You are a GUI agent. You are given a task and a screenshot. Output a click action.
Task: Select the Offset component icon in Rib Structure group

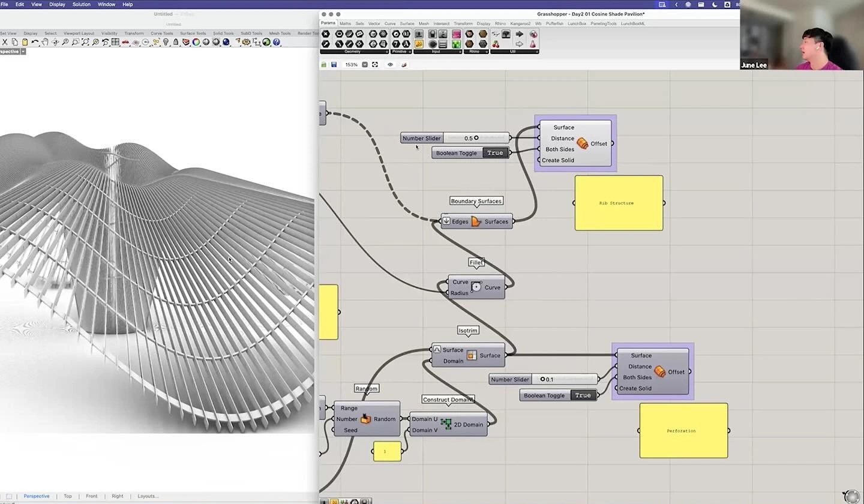(x=582, y=143)
